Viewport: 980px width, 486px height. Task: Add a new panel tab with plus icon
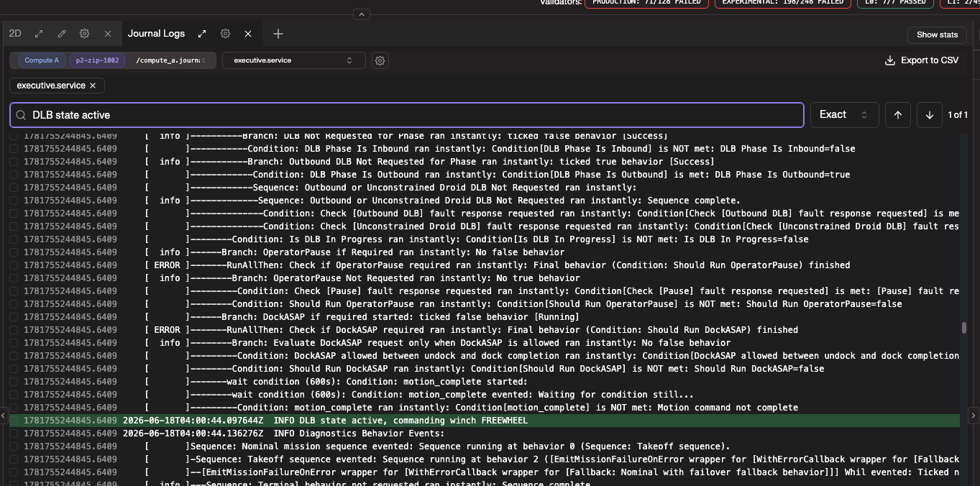coord(278,34)
